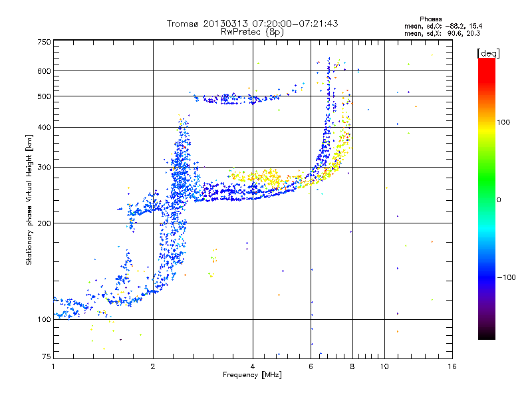Click the y-axis tick label '400'
Viewport: 532px width, 399px height.
tap(45, 128)
